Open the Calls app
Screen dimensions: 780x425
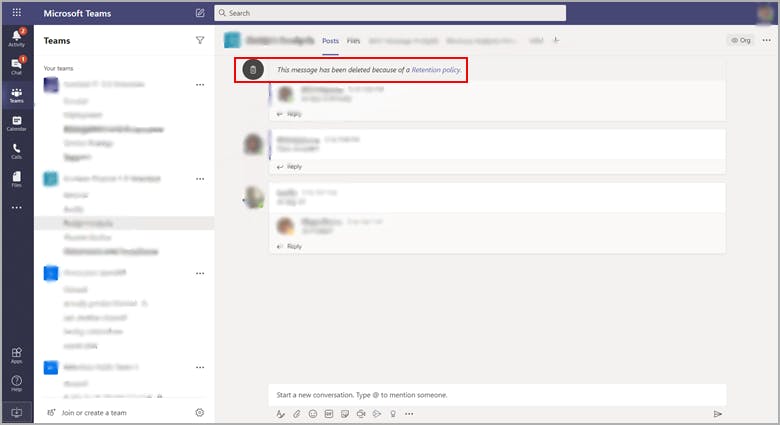tap(16, 151)
